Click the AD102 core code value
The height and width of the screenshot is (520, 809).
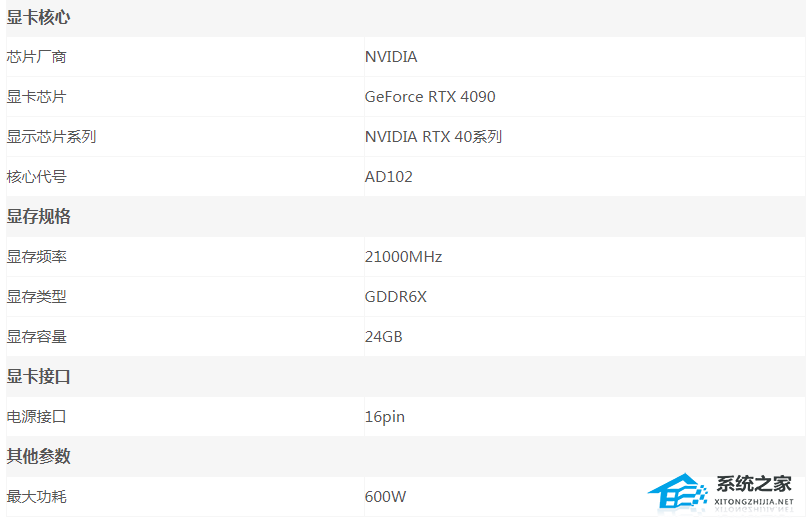pyautogui.click(x=388, y=177)
